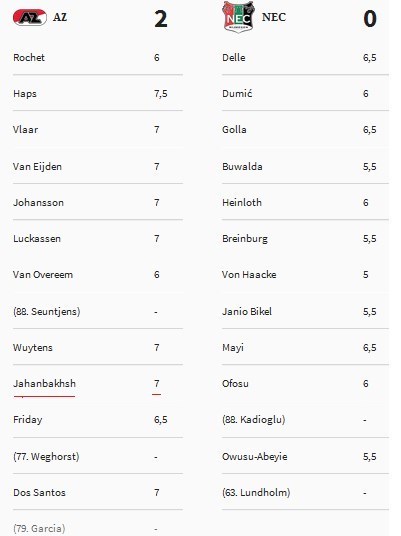This screenshot has height=536, width=401.
Task: Select Owusu-Abeyie player entry
Action: click(255, 456)
